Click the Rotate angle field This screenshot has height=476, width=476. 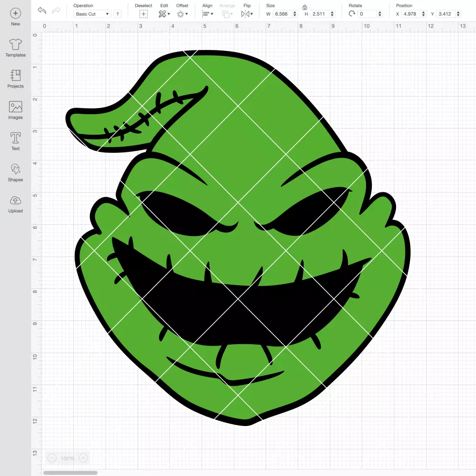pyautogui.click(x=367, y=14)
